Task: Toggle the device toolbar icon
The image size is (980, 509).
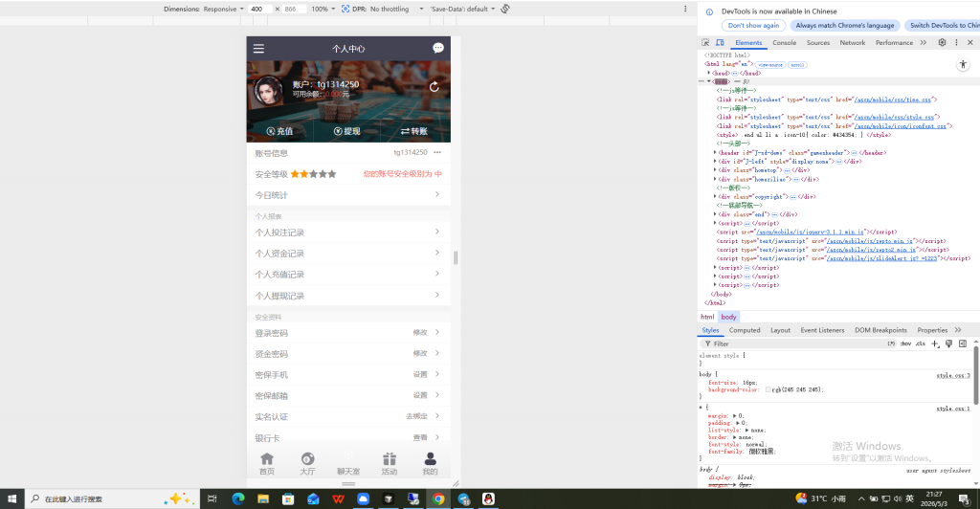Action: (720, 42)
